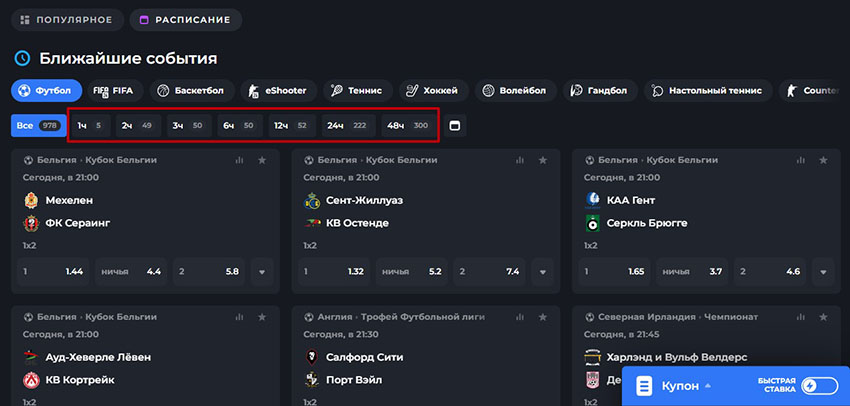Show statistics for КАА Гент match
The width and height of the screenshot is (850, 406).
pyautogui.click(x=799, y=160)
